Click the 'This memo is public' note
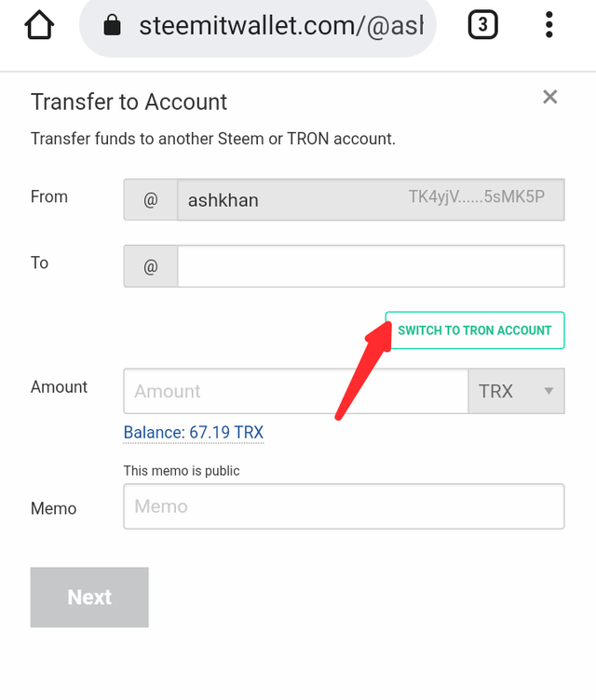 (182, 471)
